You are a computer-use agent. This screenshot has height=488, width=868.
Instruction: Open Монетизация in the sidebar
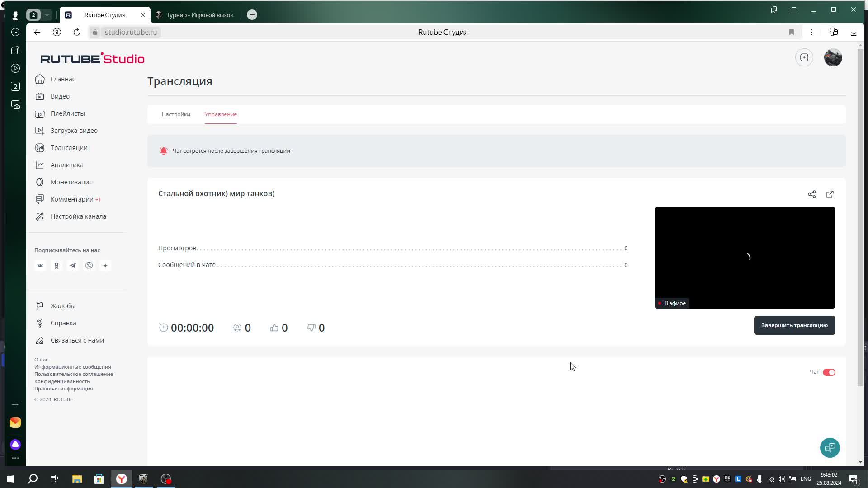tap(71, 182)
